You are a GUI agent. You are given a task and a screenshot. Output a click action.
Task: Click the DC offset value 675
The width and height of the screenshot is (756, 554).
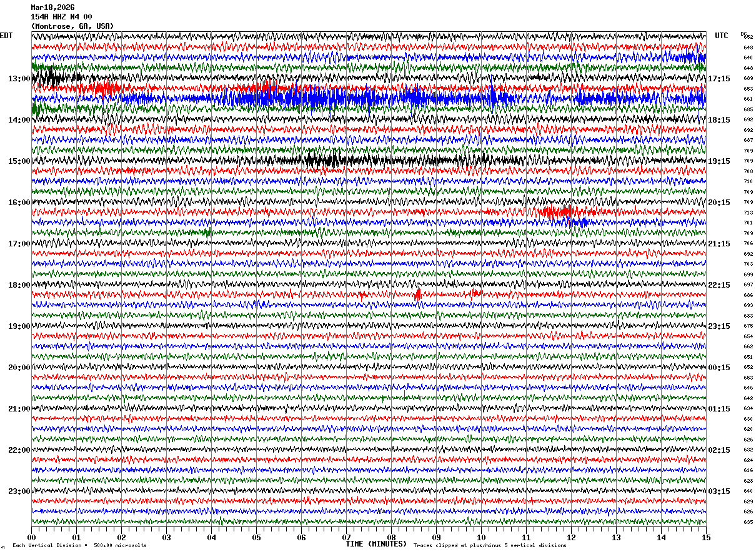[x=748, y=326]
